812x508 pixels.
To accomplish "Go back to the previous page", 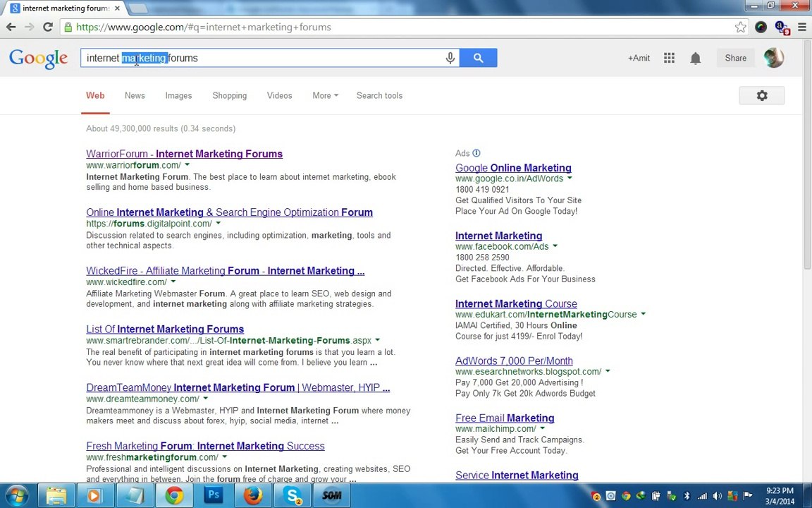I will [x=11, y=27].
